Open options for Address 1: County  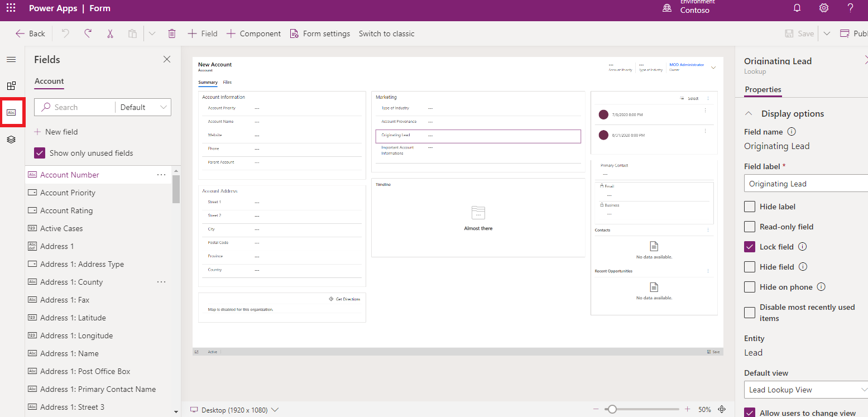[x=161, y=282]
